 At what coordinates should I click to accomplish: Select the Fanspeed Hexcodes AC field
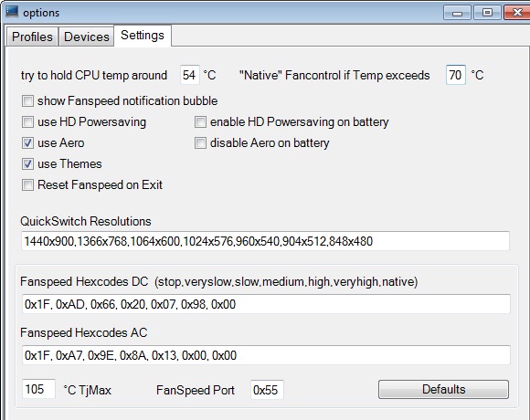coord(266,355)
